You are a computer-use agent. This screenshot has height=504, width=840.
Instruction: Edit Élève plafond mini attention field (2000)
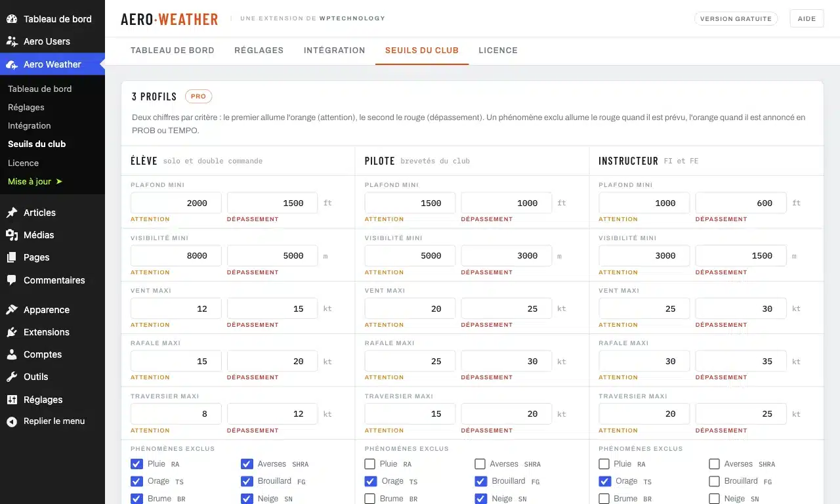point(176,203)
